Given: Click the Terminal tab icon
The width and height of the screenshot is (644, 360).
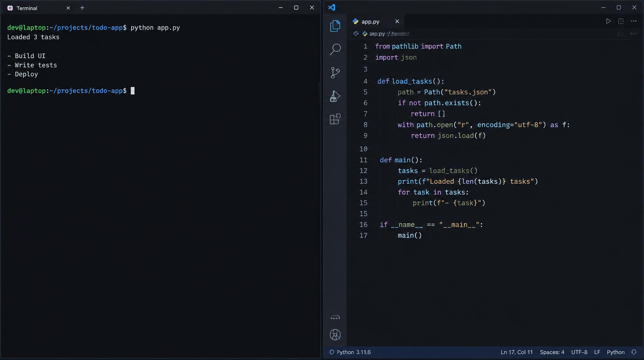Looking at the screenshot, I should (10, 8).
